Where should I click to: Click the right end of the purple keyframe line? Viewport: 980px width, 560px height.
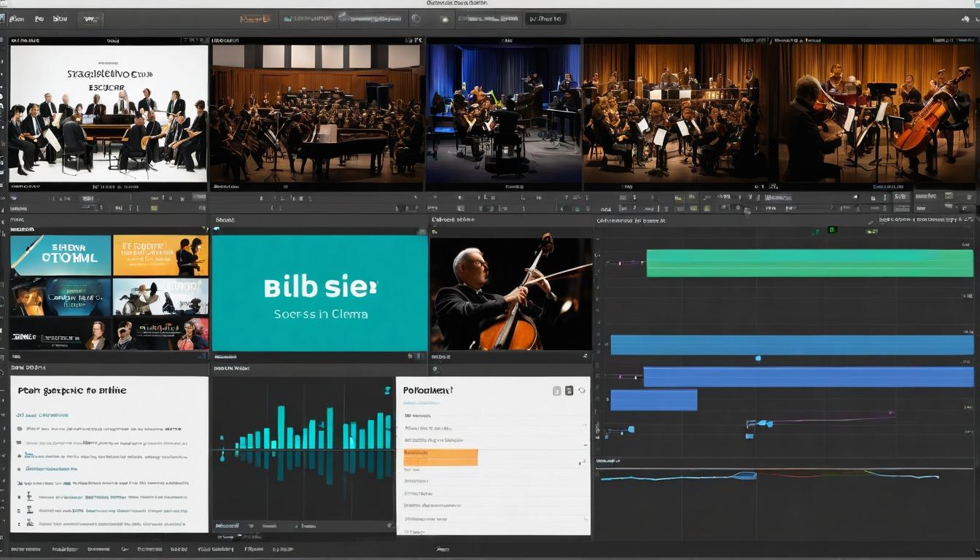pyautogui.click(x=891, y=414)
